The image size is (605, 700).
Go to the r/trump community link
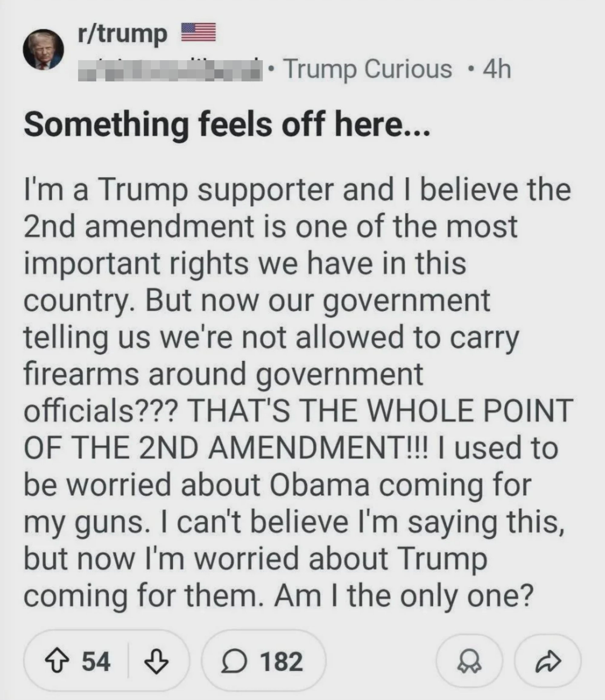pyautogui.click(x=122, y=34)
